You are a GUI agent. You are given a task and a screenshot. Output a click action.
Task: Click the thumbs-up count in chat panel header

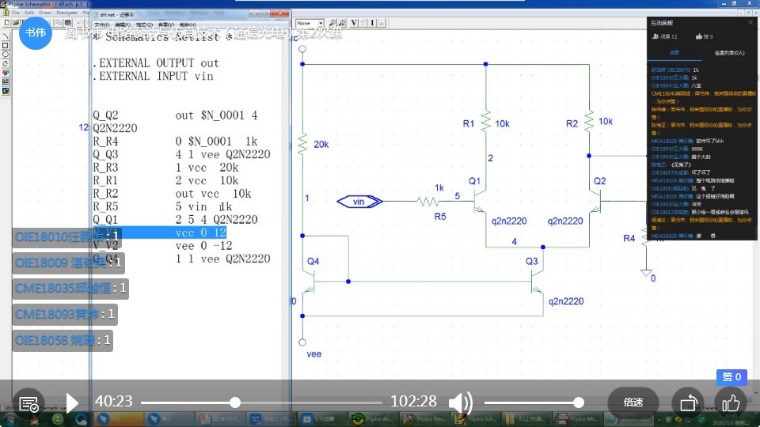pos(704,36)
